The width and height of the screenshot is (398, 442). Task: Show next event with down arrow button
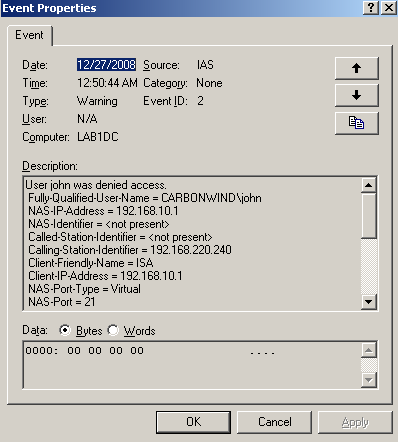coord(357,95)
